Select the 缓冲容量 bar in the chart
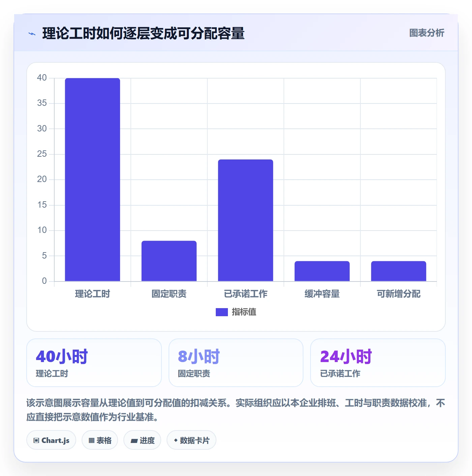 point(322,271)
